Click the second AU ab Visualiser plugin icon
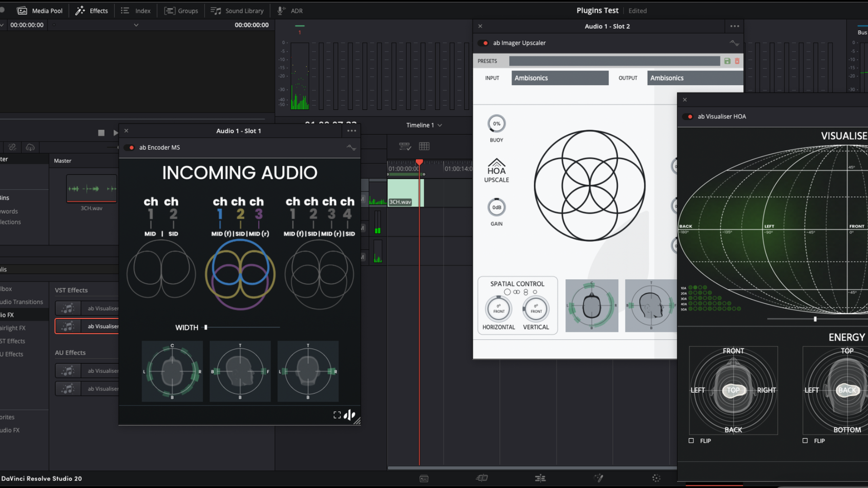The width and height of the screenshot is (868, 488). 68,389
